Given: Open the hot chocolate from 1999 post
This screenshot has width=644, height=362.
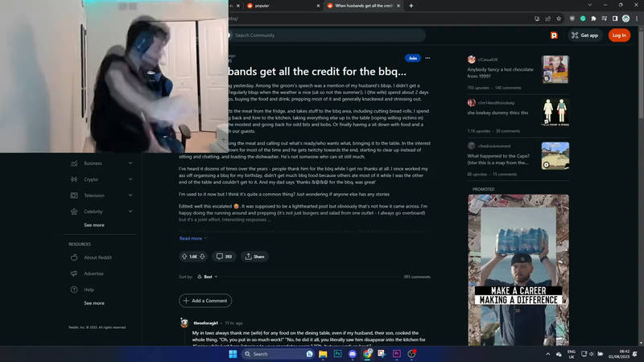Looking at the screenshot, I should click(x=500, y=72).
